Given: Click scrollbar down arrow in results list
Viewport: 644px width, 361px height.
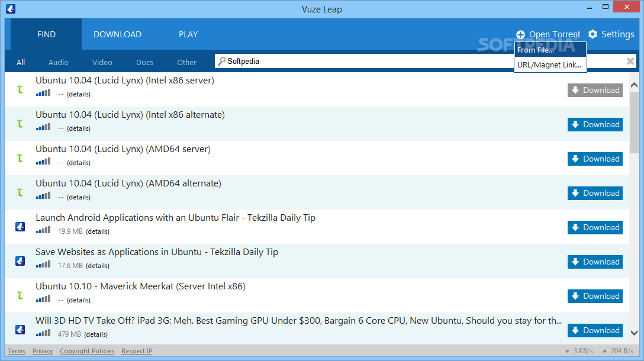Looking at the screenshot, I should click(x=634, y=333).
